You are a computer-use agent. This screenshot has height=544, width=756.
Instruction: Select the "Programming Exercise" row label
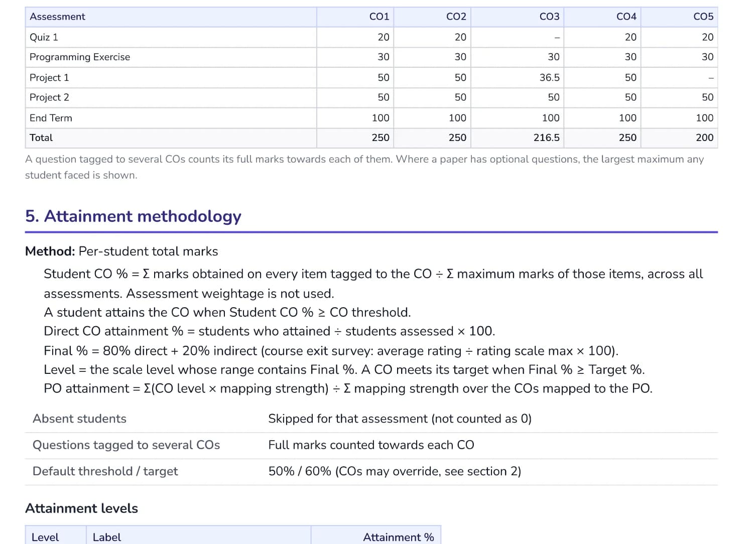[x=80, y=57]
